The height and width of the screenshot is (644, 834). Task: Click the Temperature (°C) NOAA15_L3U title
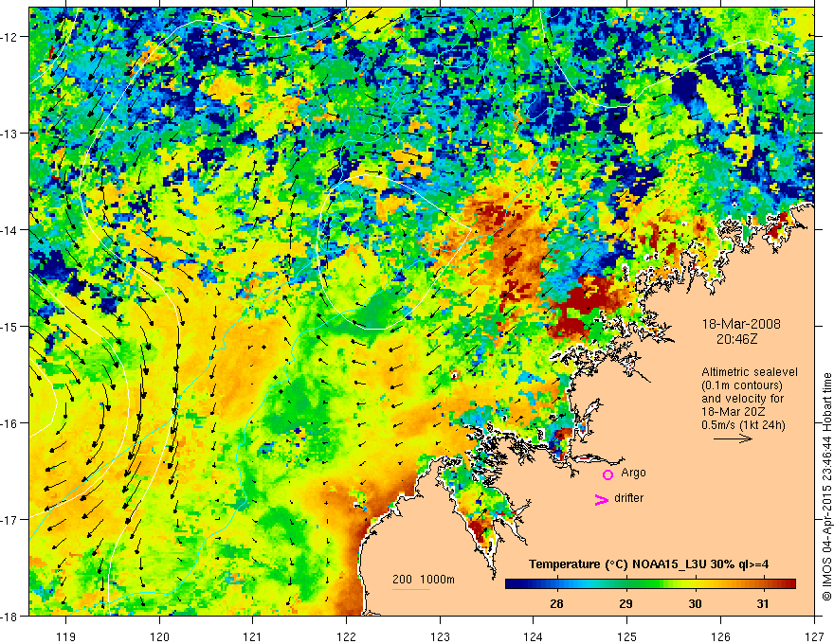coord(648,564)
